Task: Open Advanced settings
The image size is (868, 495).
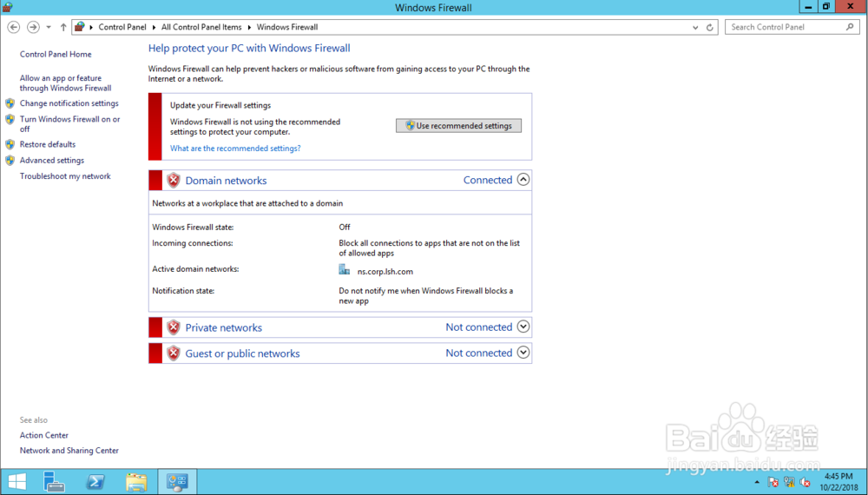Action: click(x=52, y=161)
